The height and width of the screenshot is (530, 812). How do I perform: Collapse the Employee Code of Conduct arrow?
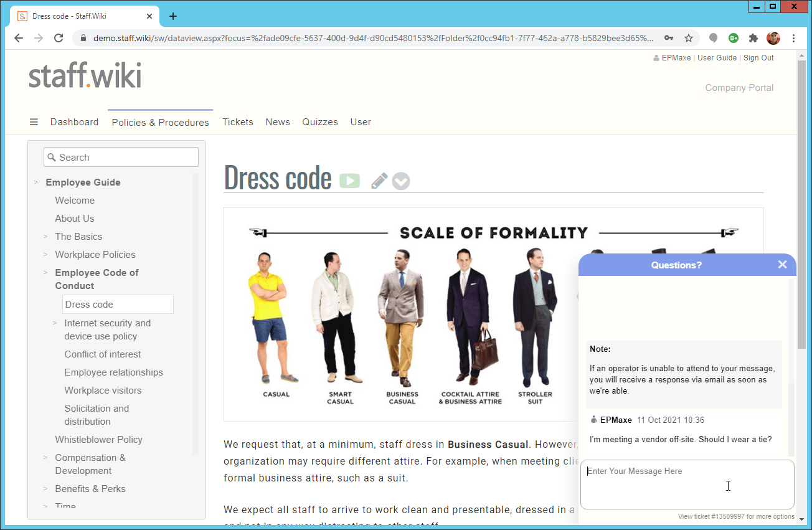[x=45, y=273]
